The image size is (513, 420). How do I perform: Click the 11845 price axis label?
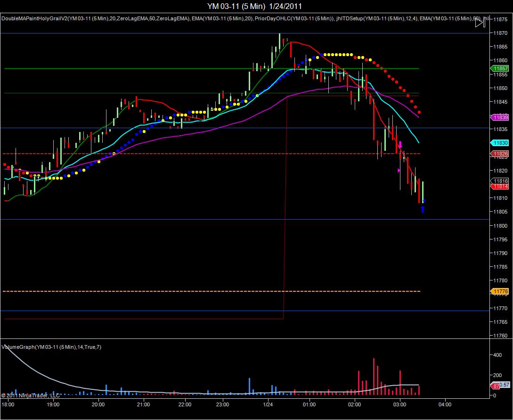click(x=500, y=102)
